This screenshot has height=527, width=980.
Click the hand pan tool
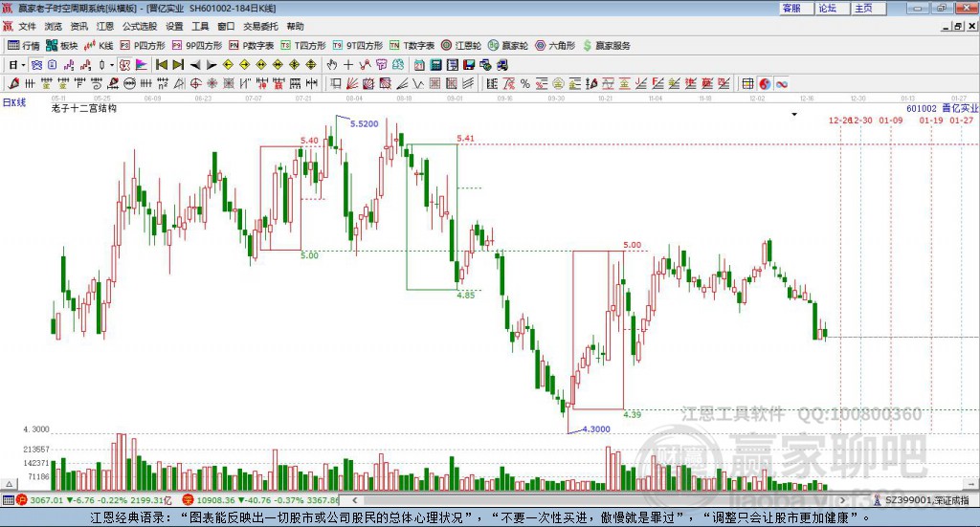(x=332, y=65)
